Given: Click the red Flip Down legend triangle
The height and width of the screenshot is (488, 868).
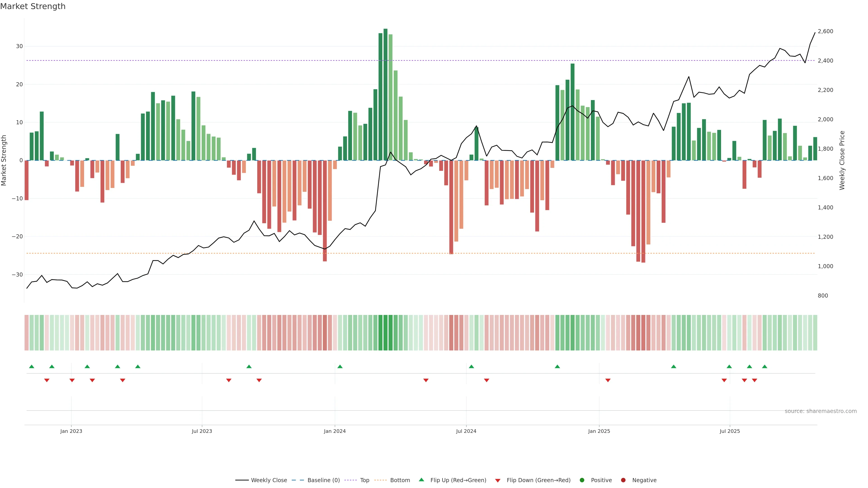Looking at the screenshot, I should (x=498, y=481).
